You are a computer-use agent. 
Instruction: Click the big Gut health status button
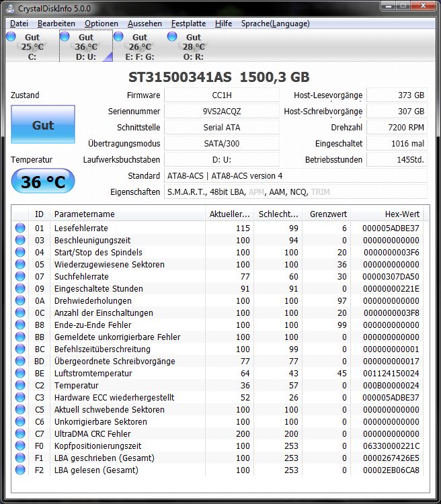43,124
